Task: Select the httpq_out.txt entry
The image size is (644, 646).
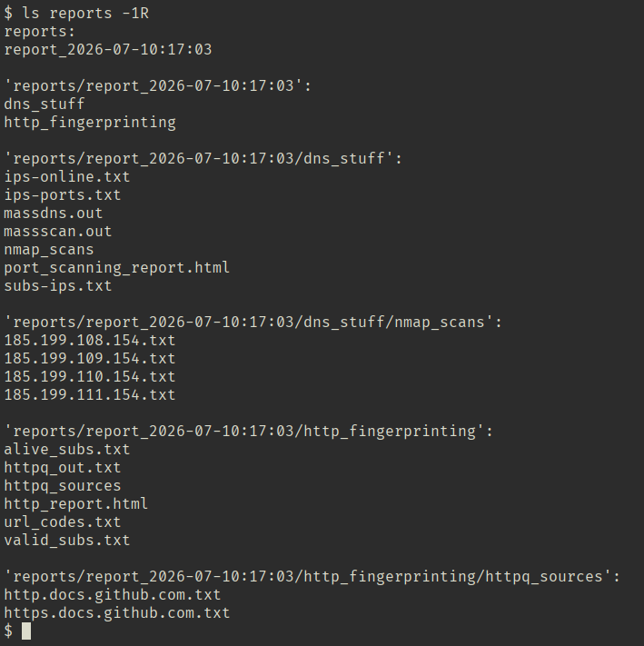Action: click(63, 468)
